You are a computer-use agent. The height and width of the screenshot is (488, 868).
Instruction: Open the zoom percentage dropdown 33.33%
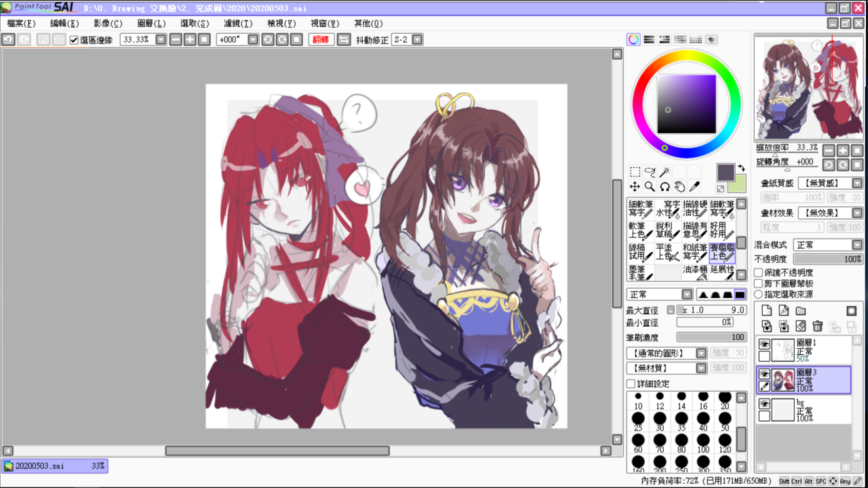[161, 40]
